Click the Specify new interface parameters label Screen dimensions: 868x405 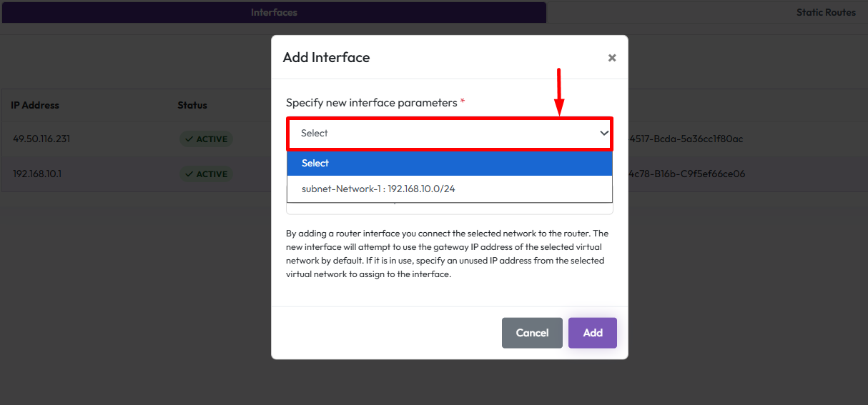point(372,103)
